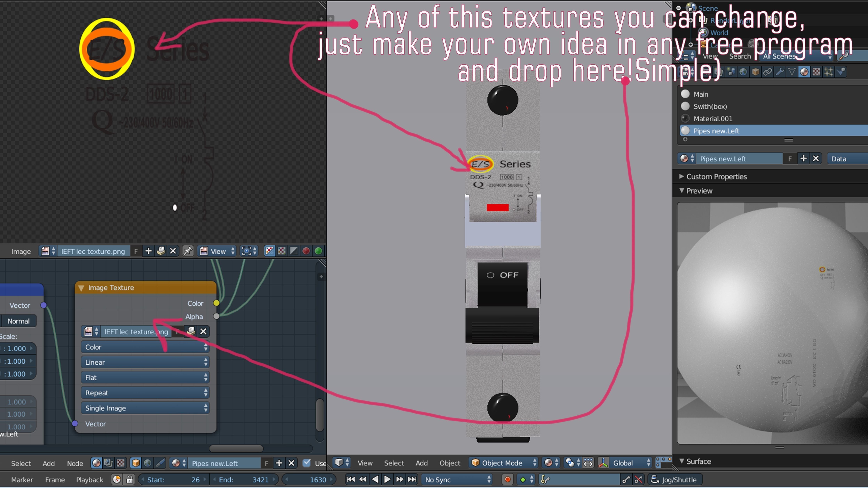
Task: Click the Jog/Shuttle button
Action: (x=675, y=479)
